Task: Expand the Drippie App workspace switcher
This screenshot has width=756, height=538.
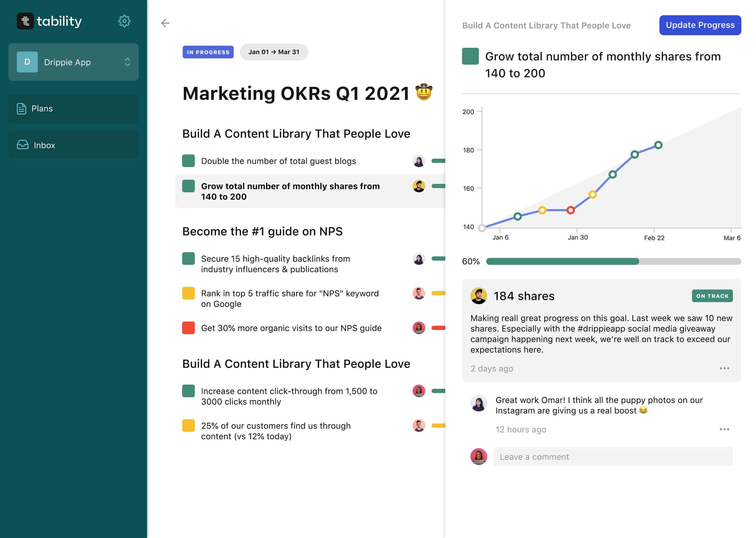Action: 127,62
